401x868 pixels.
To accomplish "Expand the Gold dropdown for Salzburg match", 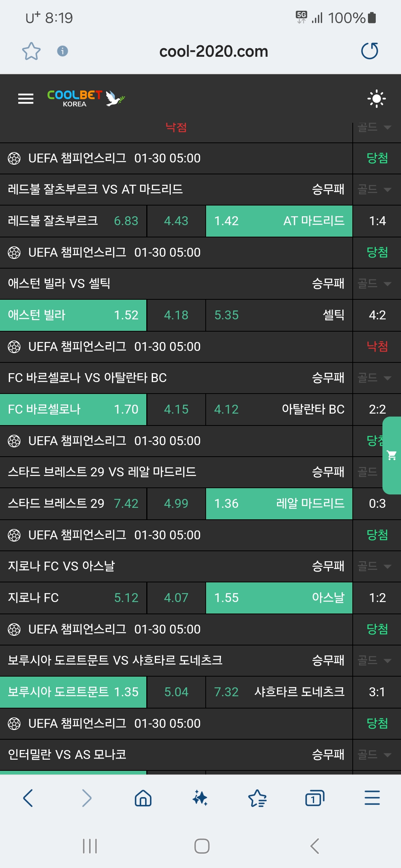I will (x=374, y=190).
